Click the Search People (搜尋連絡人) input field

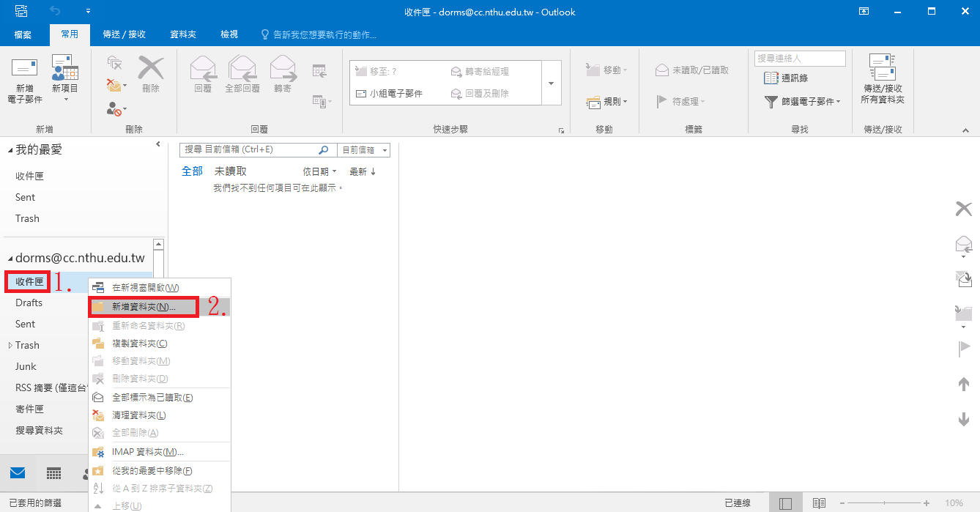click(799, 59)
